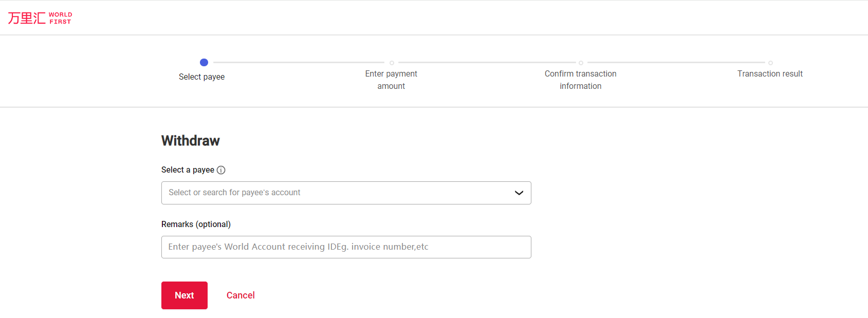Expand the payee list using chevron arrow
Viewport: 868px width, 318px height.
pyautogui.click(x=519, y=193)
